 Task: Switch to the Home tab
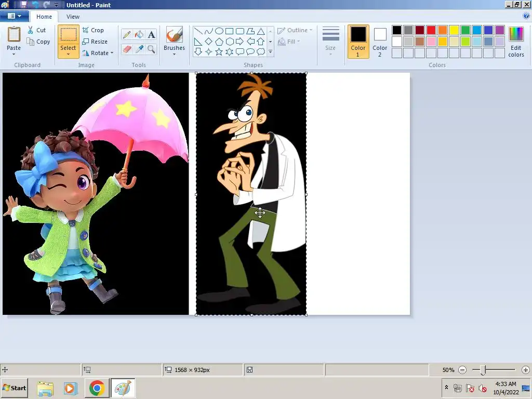[44, 17]
